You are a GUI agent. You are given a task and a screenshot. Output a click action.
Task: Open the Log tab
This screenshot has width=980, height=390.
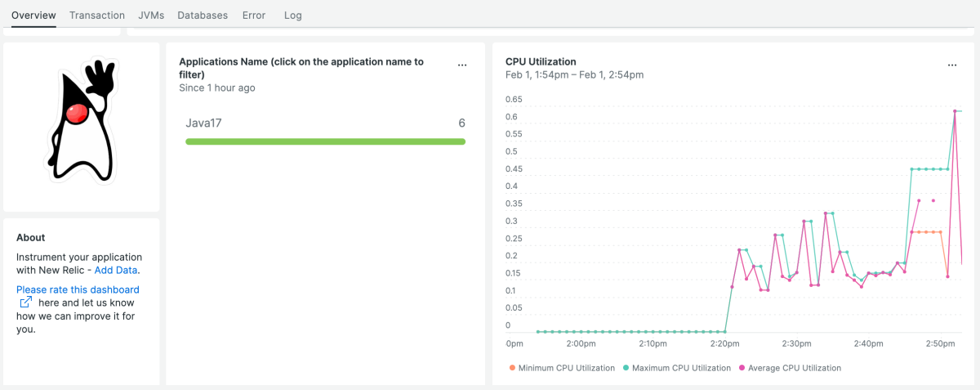click(292, 15)
